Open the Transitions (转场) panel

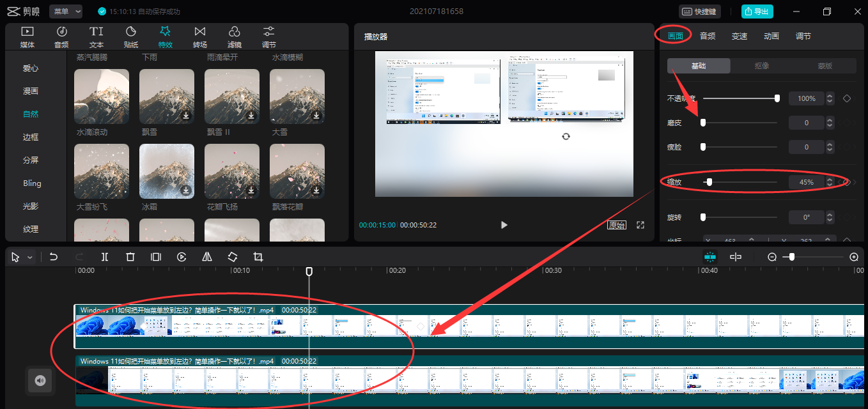(200, 37)
